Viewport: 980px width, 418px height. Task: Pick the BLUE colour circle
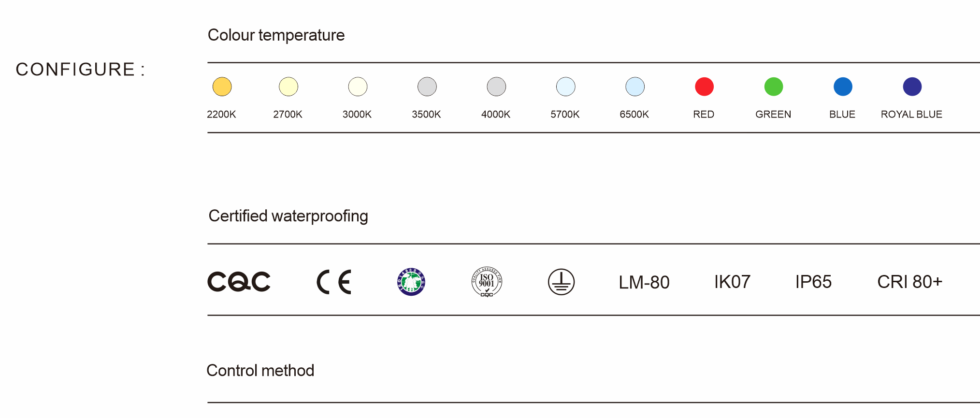(843, 87)
